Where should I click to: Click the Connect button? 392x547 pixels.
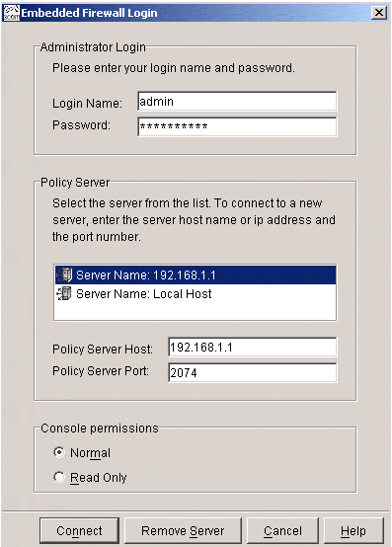tap(79, 530)
